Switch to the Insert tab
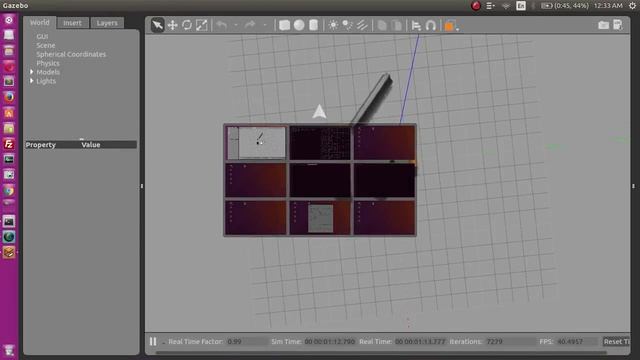The image size is (640, 360). (72, 23)
